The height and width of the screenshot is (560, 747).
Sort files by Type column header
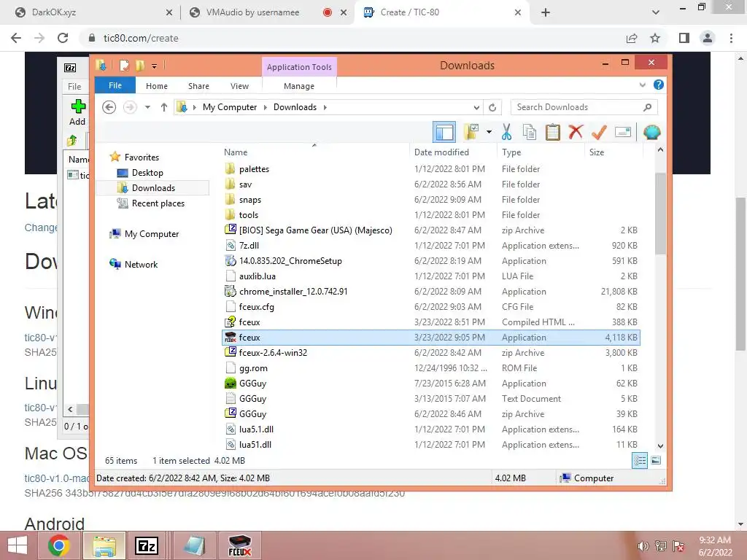[541, 152]
